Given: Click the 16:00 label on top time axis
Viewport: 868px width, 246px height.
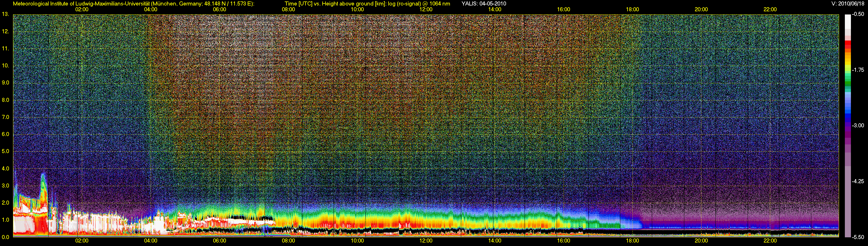Looking at the screenshot, I should tap(563, 10).
